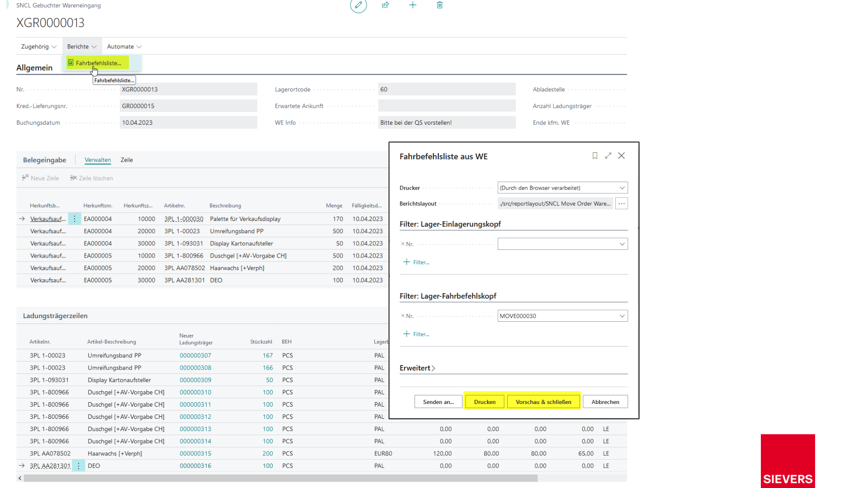Sort by Menge column header
The image size is (868, 488).
point(334,206)
